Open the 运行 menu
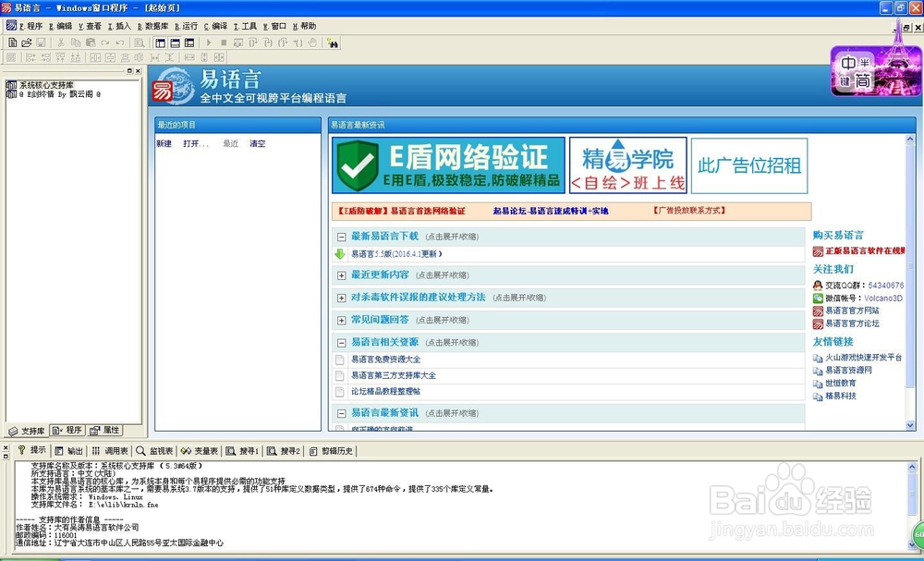This screenshot has width=924, height=561. [187, 26]
